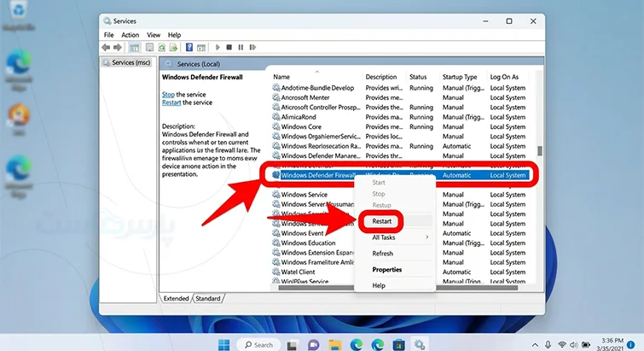Image resolution: width=644 pixels, height=351 pixels.
Task: Select the 'Andotime-Bundle Develop' service row
Action: [x=399, y=88]
